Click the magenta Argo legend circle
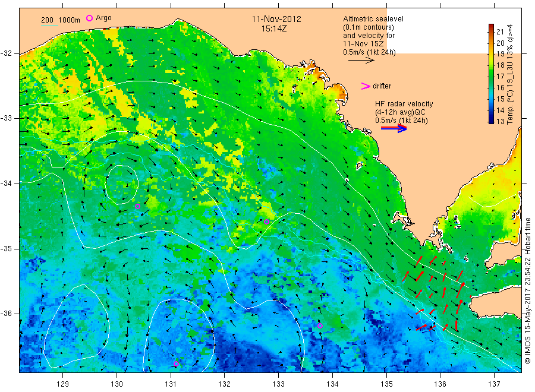535x392 pixels. [x=89, y=18]
